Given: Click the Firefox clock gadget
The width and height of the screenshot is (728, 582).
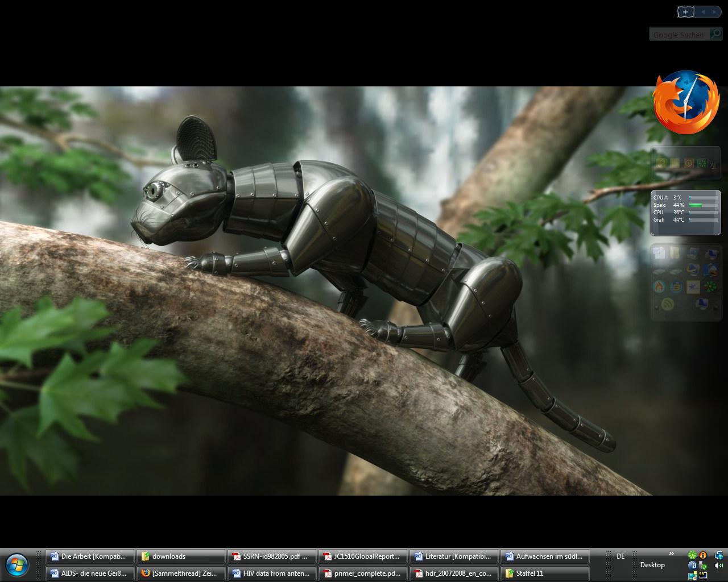Looking at the screenshot, I should pyautogui.click(x=686, y=102).
